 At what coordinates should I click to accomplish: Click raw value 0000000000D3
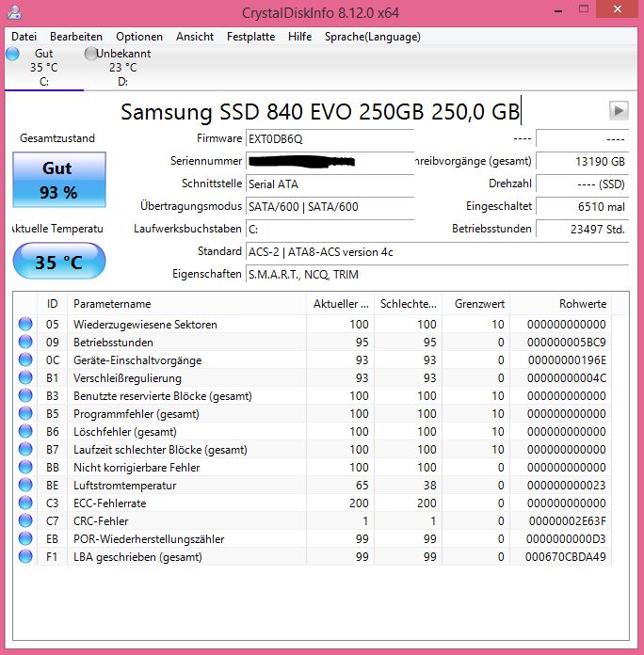[566, 539]
